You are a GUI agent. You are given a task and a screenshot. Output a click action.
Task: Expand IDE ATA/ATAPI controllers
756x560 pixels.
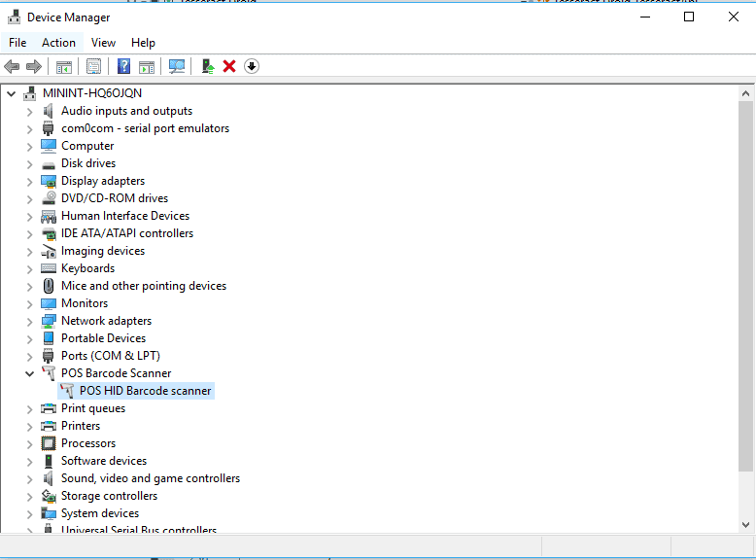click(29, 234)
